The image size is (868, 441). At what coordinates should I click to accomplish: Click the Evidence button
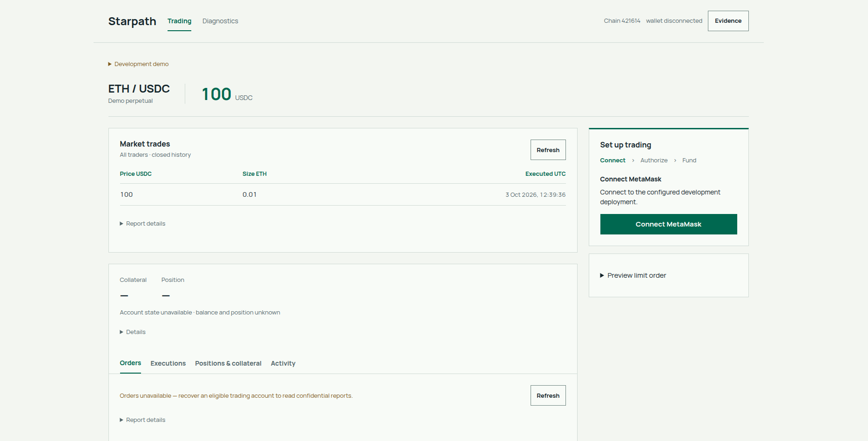[x=728, y=21]
